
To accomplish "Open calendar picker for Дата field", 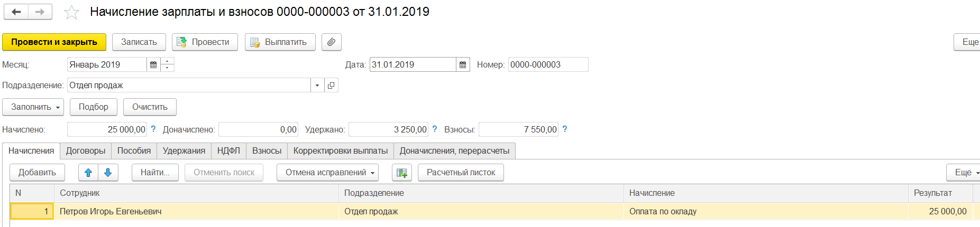I will pyautogui.click(x=463, y=64).
